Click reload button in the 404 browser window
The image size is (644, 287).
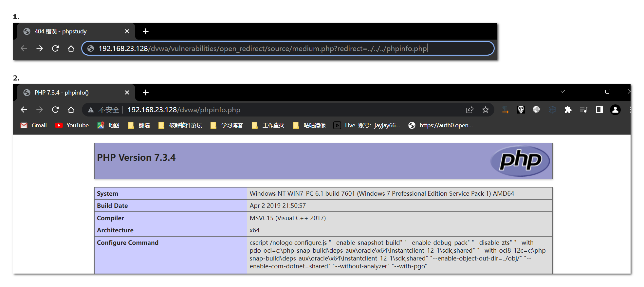pos(55,48)
